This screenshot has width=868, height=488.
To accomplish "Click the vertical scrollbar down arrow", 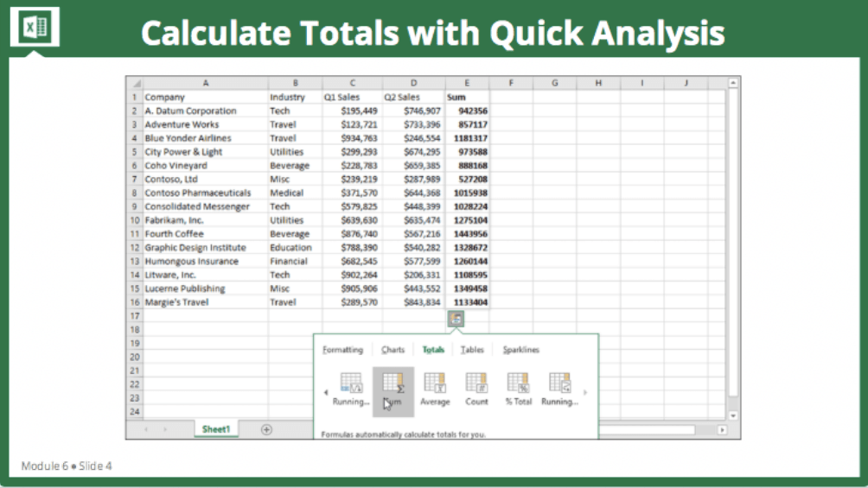I will (733, 415).
